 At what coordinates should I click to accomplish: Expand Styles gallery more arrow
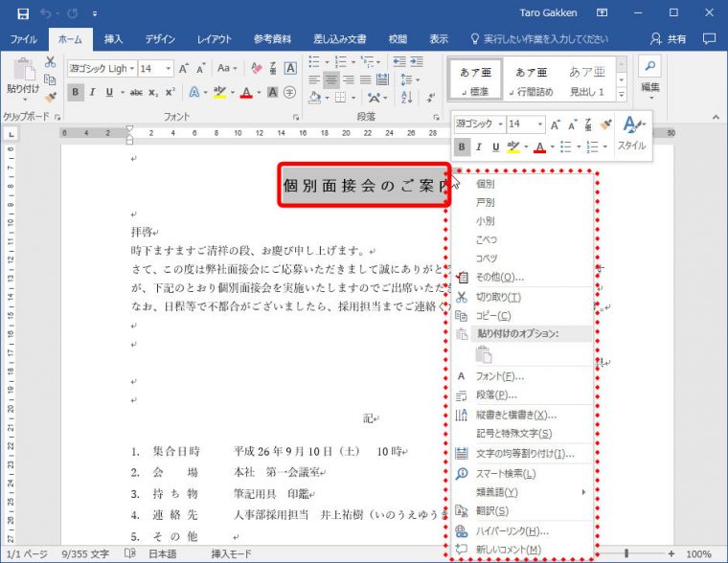pos(622,95)
